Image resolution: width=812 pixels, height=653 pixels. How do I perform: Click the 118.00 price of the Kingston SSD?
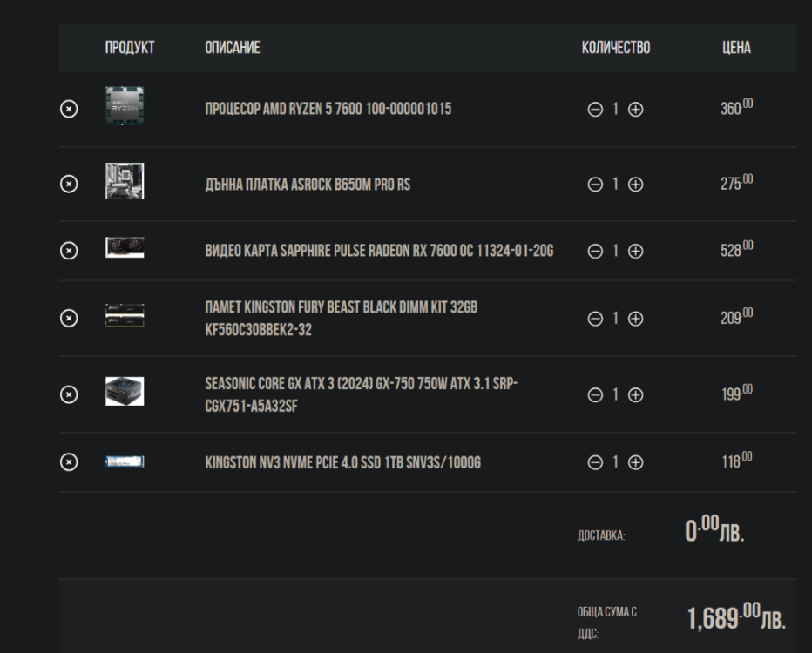(737, 461)
